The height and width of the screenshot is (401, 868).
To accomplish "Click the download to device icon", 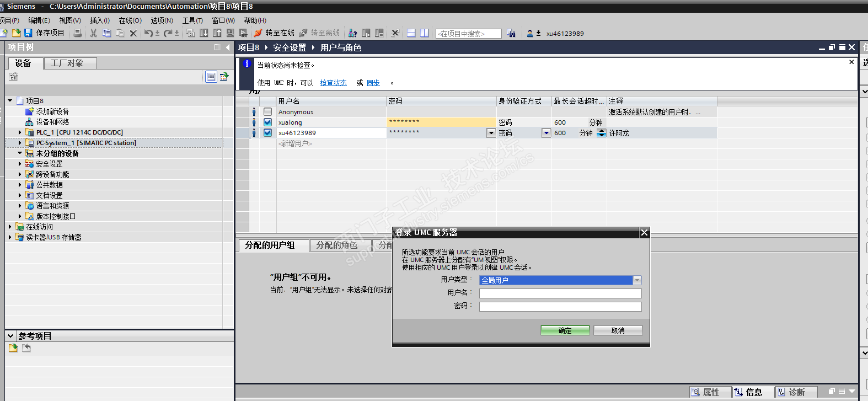I will tap(204, 33).
